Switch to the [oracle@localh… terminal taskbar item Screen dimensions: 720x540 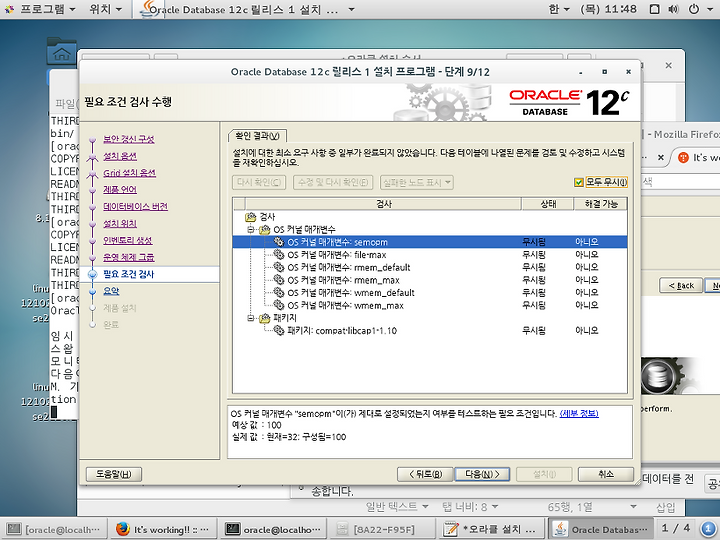coord(54,529)
